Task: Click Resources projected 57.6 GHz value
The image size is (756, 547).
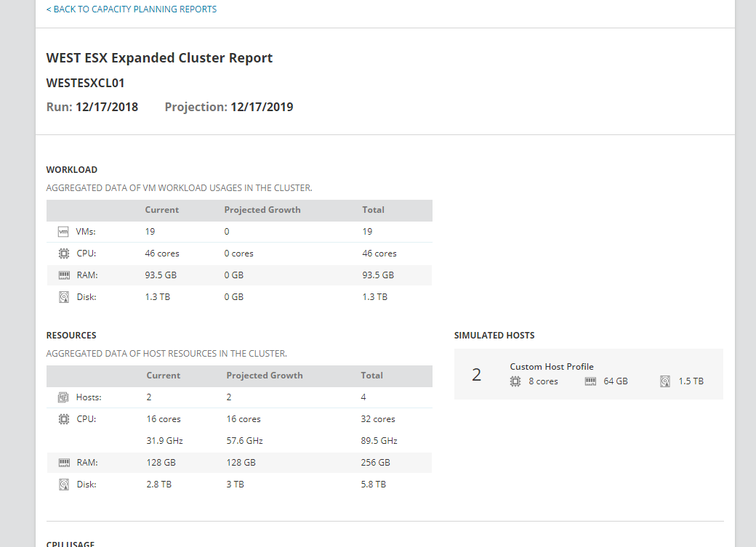Action: click(244, 441)
